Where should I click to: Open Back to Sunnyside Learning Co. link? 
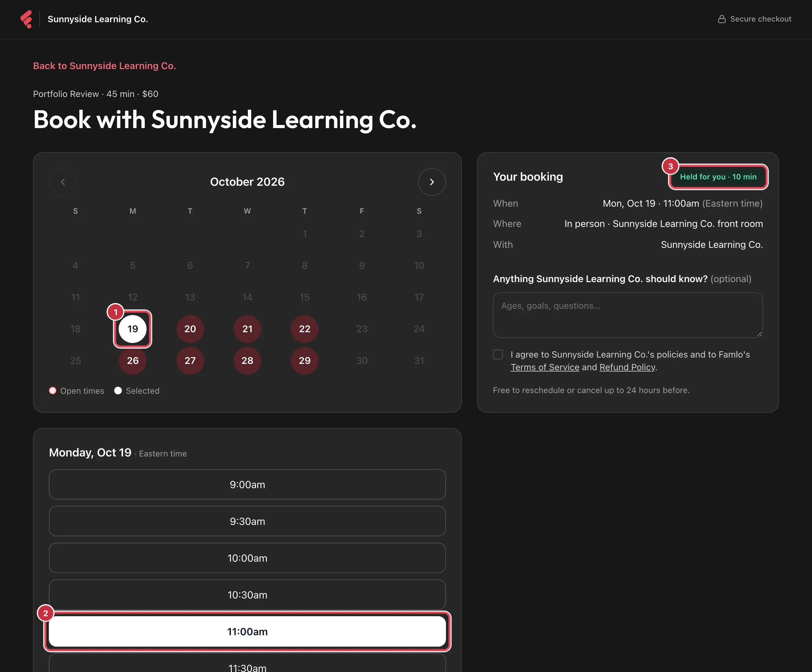point(104,66)
